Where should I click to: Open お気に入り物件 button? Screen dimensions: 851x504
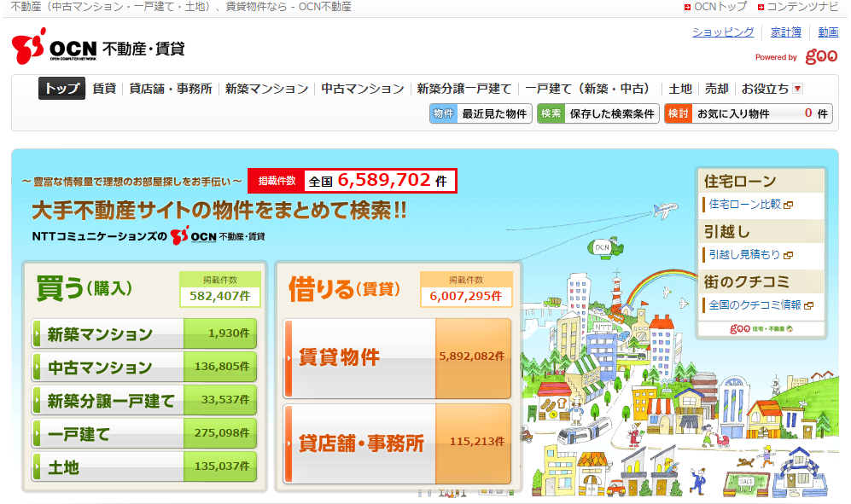coord(749,113)
